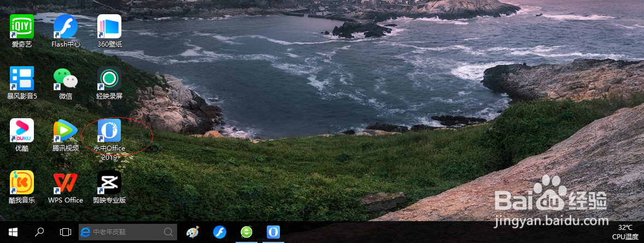Click the 32℃ CPU温度 tray indicator
The image size is (644, 243).
click(625, 232)
